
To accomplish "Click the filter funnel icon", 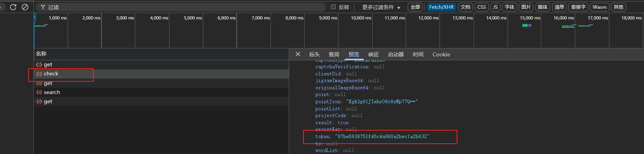I will click(43, 7).
